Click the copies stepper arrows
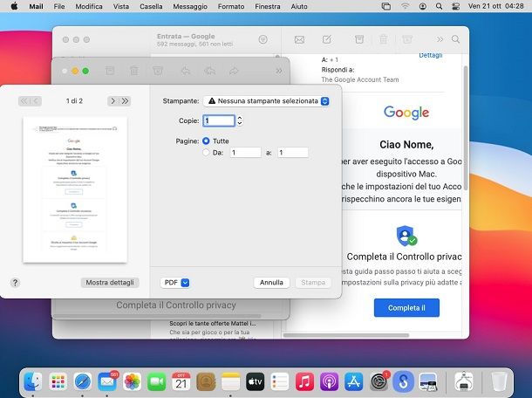 coord(240,120)
